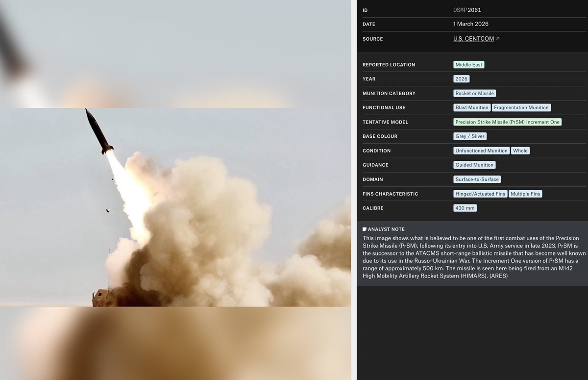Click the Multiple Fins tag
The height and width of the screenshot is (380, 588).
pos(525,194)
